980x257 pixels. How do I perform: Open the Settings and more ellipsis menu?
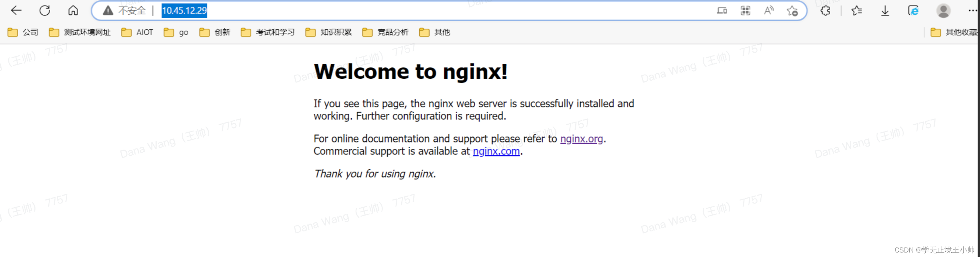pyautogui.click(x=972, y=11)
